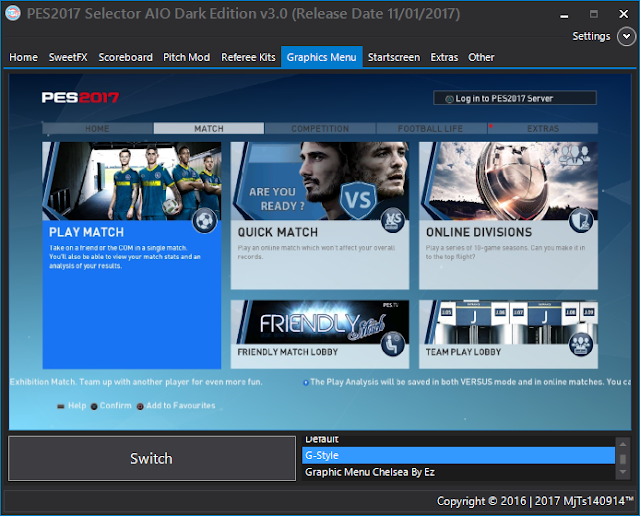Open the Settings dropdown arrow
Screen dimensions: 640x516
tap(626, 36)
